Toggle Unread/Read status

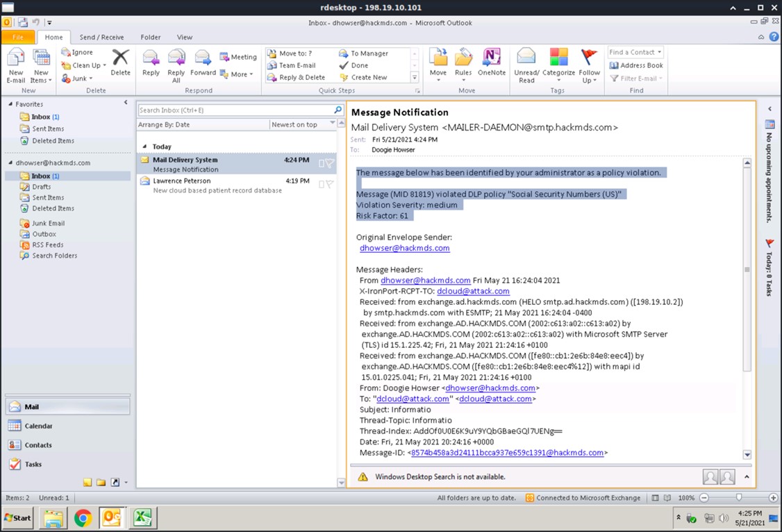(526, 65)
